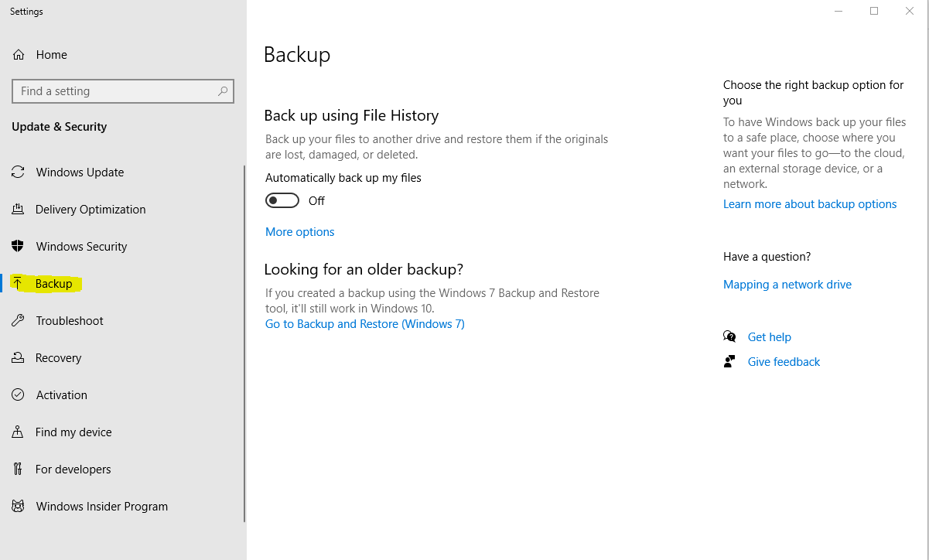This screenshot has height=560, width=929.
Task: Click the Activation checkmark circle icon
Action: (x=18, y=395)
